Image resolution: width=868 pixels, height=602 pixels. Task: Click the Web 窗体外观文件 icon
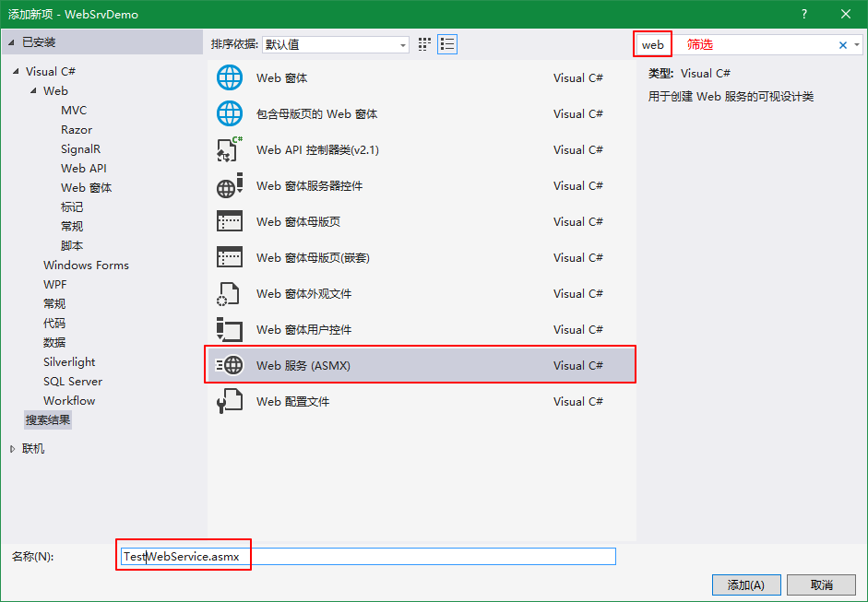coord(229,294)
